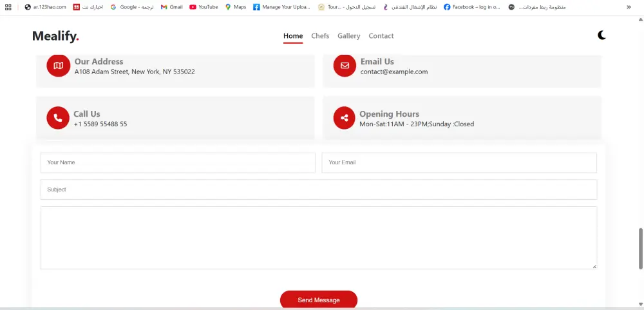This screenshot has width=644, height=310.
Task: Open the browser apps grid icon
Action: (x=8, y=7)
